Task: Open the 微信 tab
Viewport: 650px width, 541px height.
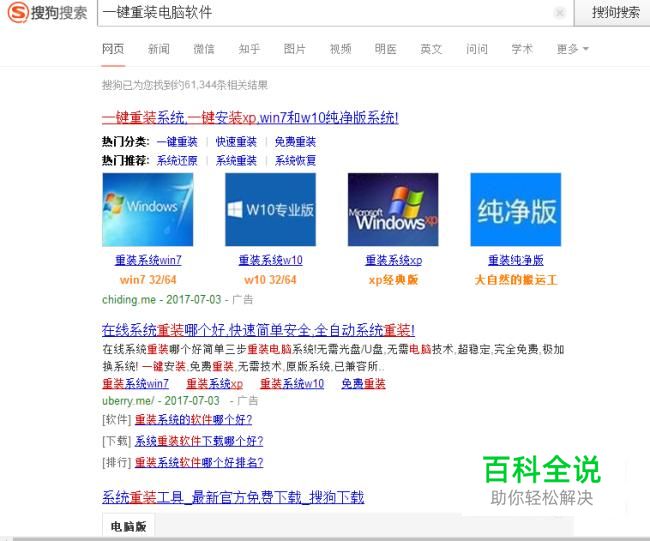Action: [x=204, y=49]
